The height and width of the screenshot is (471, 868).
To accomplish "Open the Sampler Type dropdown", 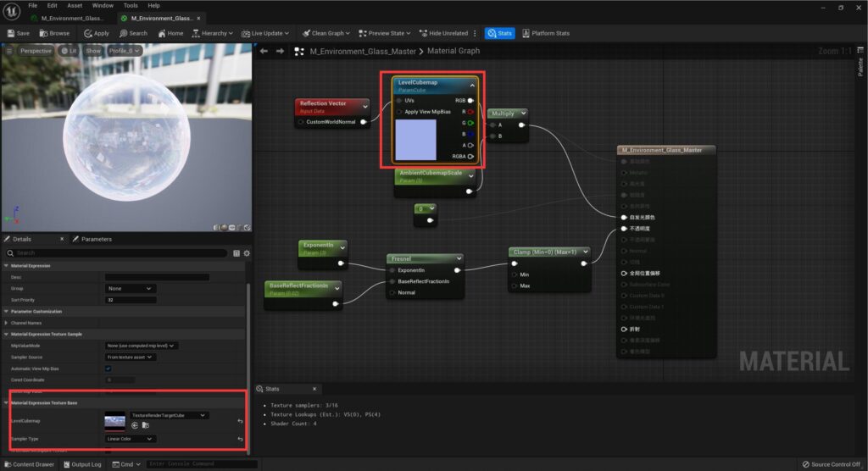I will [130, 439].
